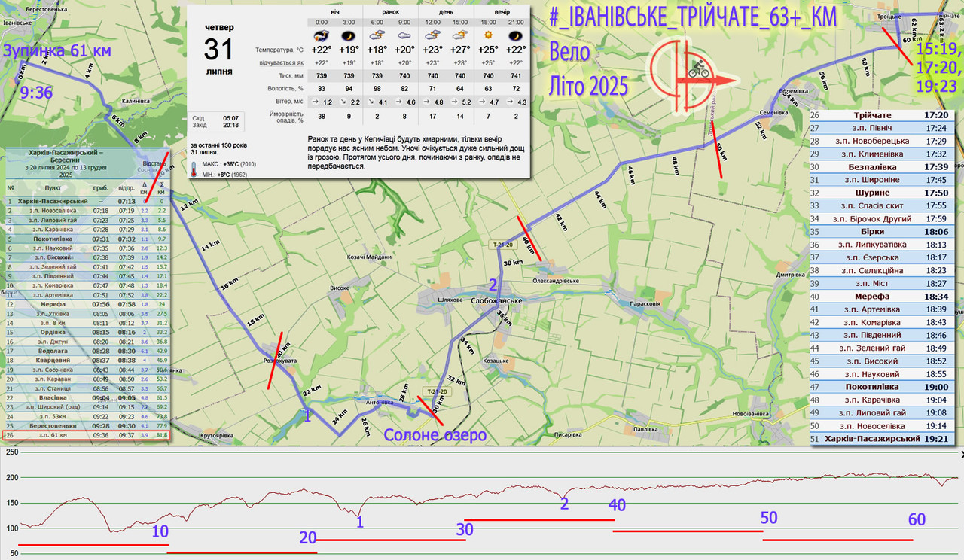Click the Шурине 17:50 schedule row
This screenshot has width=964, height=560.
pyautogui.click(x=882, y=193)
